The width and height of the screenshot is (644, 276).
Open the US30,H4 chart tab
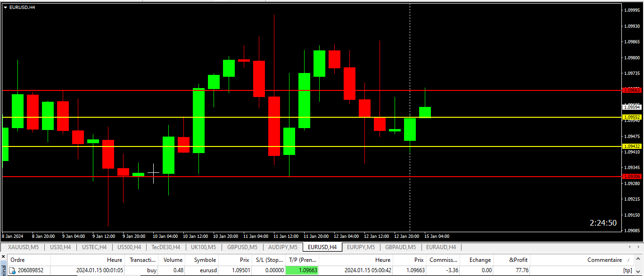(60, 247)
